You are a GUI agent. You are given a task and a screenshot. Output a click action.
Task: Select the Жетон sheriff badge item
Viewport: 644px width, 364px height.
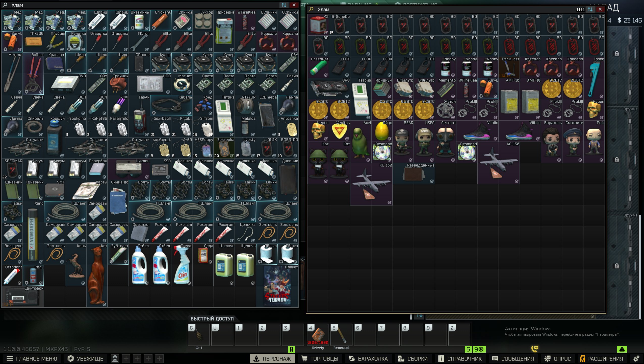[446, 110]
